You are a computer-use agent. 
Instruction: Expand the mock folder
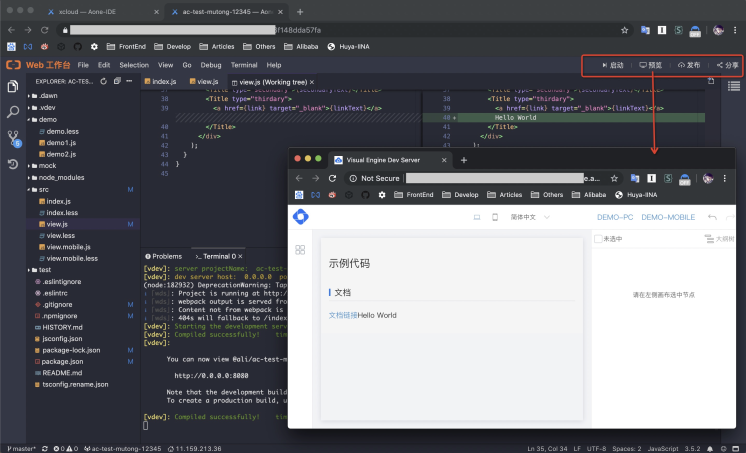29,166
